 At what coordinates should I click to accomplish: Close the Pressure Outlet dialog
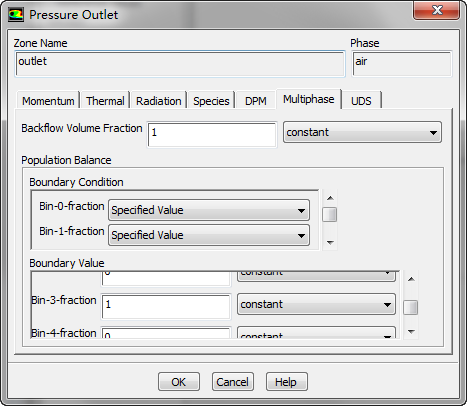tap(437, 10)
